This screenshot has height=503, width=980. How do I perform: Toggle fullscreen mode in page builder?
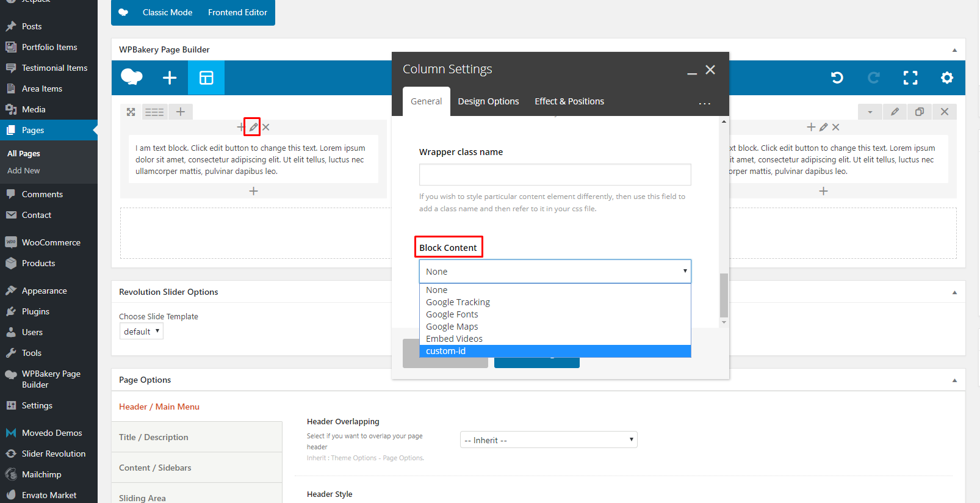[x=910, y=78]
